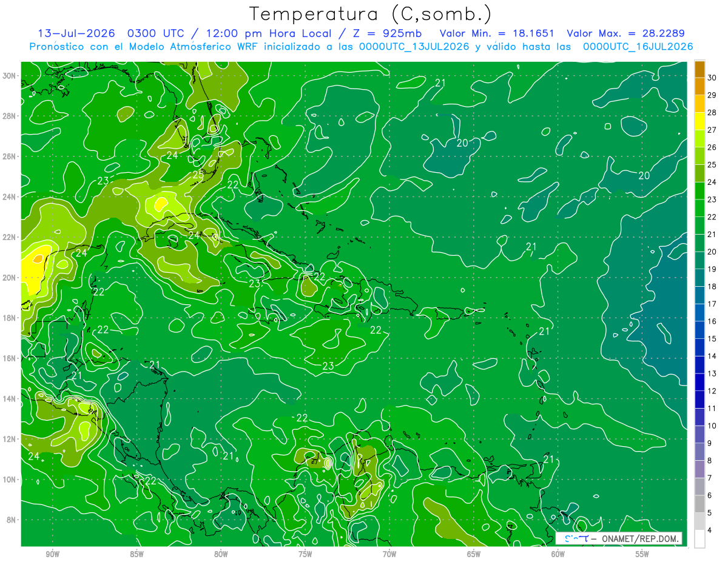
Task: Click the dark orange colorbar segment above 30
Action: coord(699,69)
